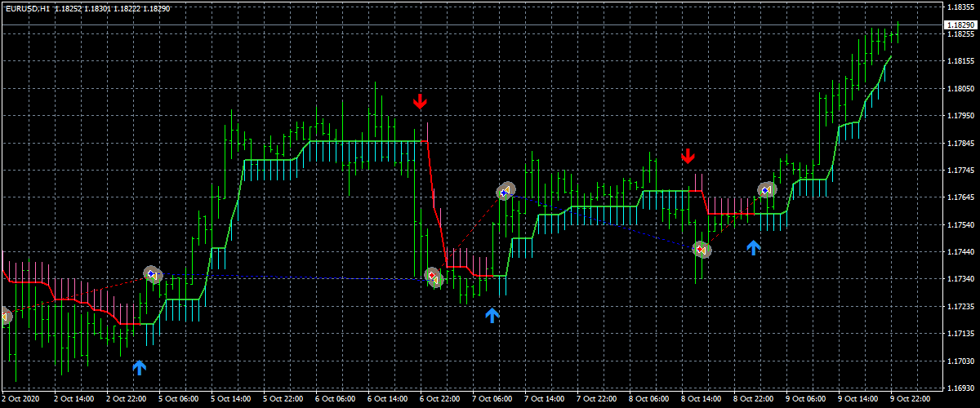Screen dimensions: 980x408
Task: Click the 9 Oct 14:00 time axis label
Action: tap(859, 400)
